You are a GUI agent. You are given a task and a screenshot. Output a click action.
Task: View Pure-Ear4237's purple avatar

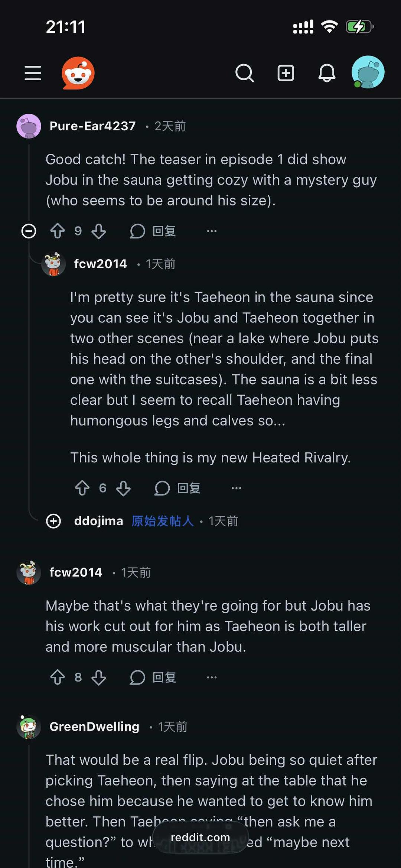tap(29, 126)
